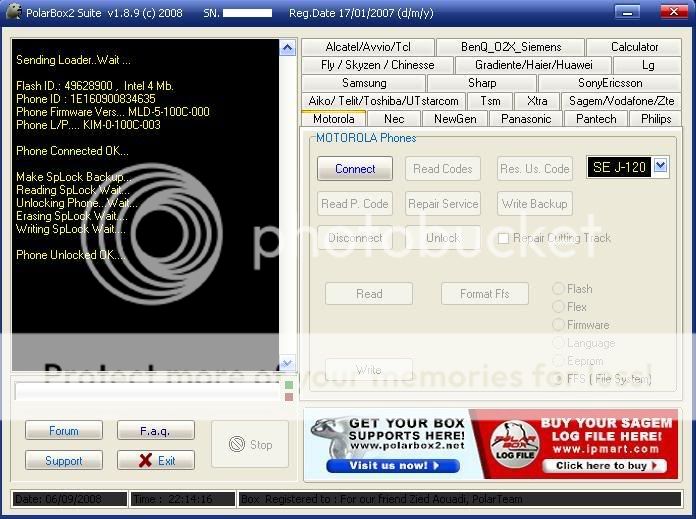696x519 pixels.
Task: Click the PolarBox2 bear icon in title bar
Action: (13, 12)
